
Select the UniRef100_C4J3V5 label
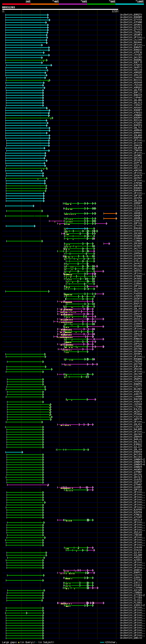coord(131,40)
